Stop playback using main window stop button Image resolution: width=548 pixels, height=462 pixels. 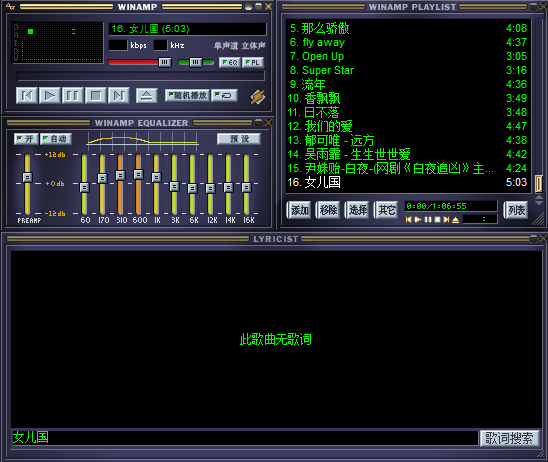tap(96, 95)
